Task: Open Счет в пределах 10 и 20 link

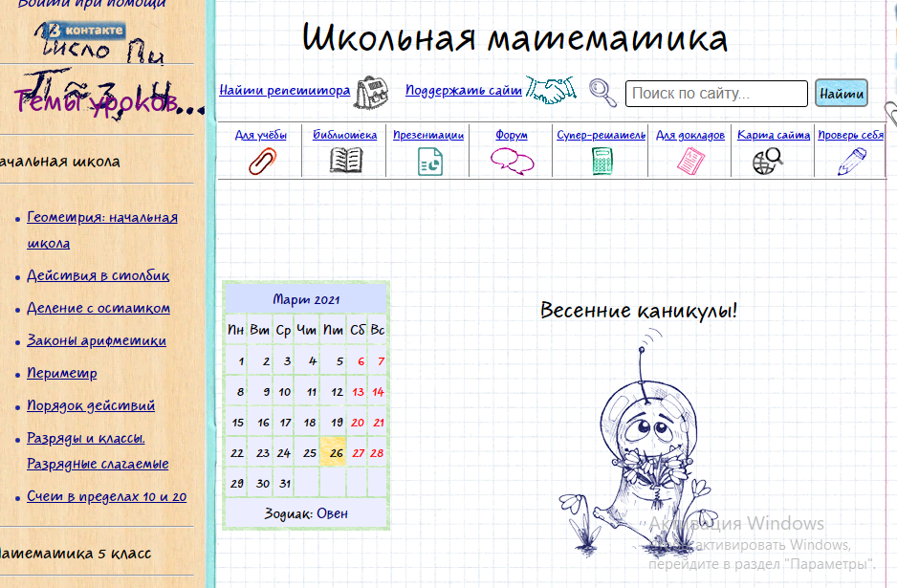Action: pos(106,496)
